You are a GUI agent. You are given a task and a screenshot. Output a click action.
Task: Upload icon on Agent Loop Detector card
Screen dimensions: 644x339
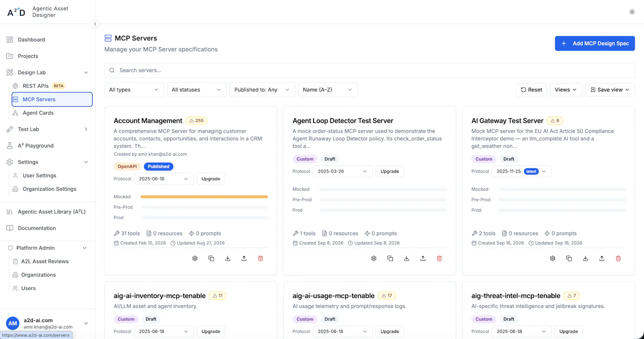423,258
